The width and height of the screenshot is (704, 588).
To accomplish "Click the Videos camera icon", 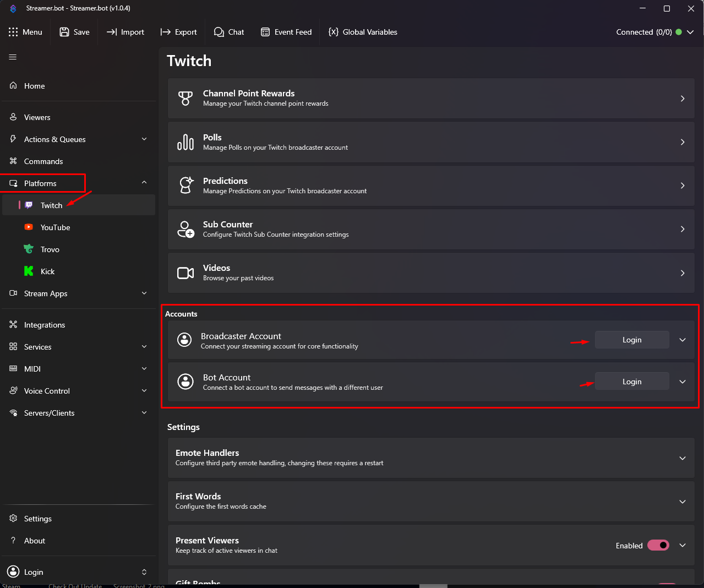I will pyautogui.click(x=185, y=273).
